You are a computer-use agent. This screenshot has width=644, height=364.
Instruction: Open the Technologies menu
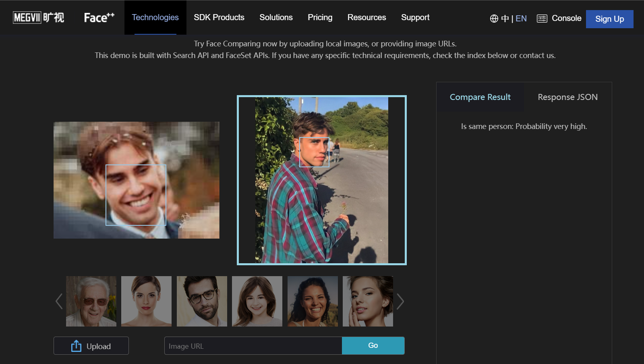pyautogui.click(x=155, y=17)
